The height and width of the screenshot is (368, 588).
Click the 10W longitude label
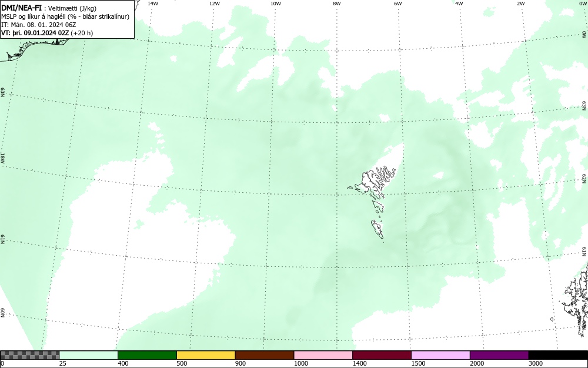(x=276, y=4)
